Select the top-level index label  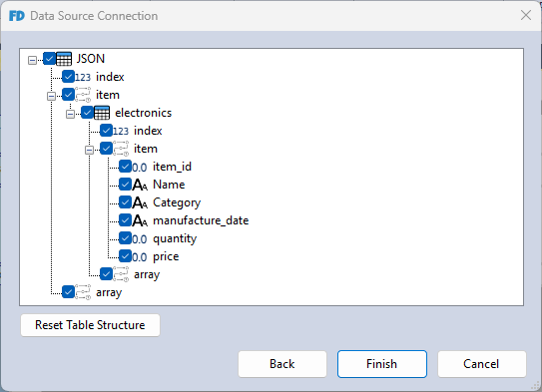(110, 77)
